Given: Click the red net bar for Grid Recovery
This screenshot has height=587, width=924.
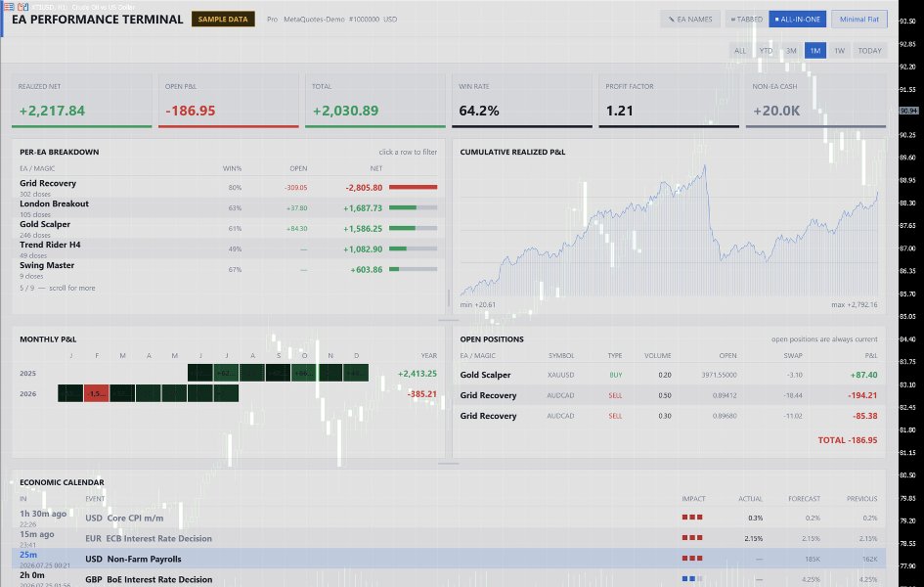Looking at the screenshot, I should tap(413, 188).
